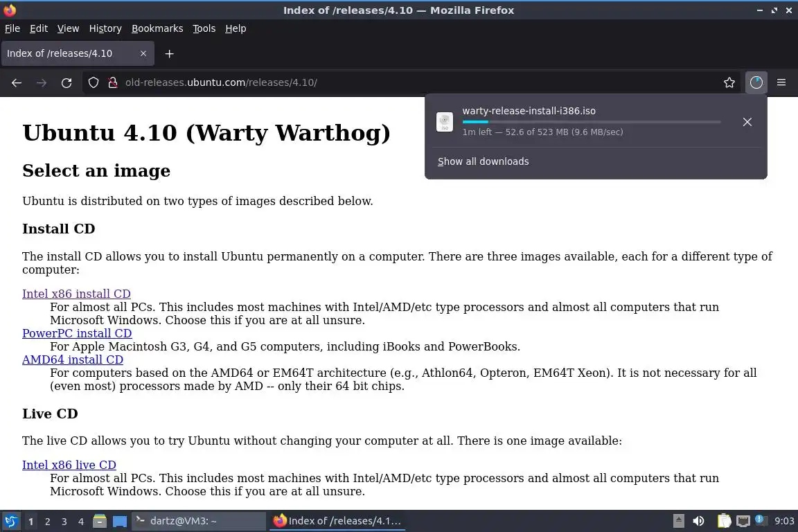Click the 9:03 clock
Image resolution: width=798 pixels, height=532 pixels.
783,522
